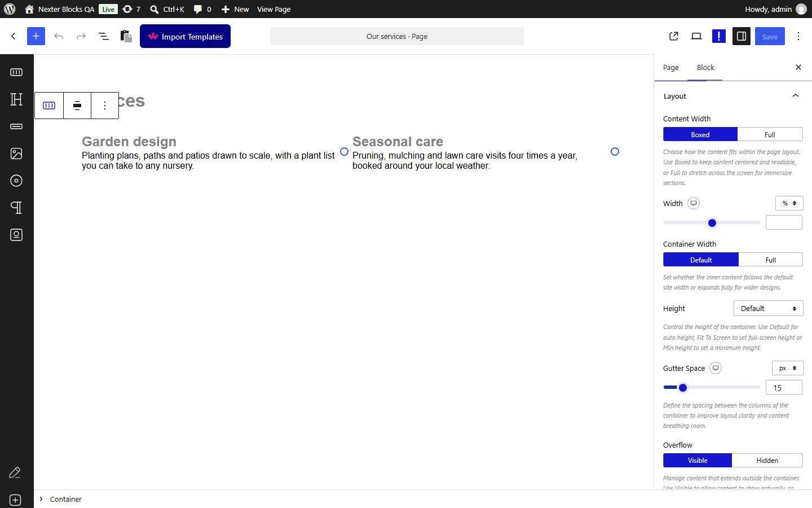The image size is (812, 508).
Task: Open editor Options three-dot menu
Action: (x=798, y=36)
